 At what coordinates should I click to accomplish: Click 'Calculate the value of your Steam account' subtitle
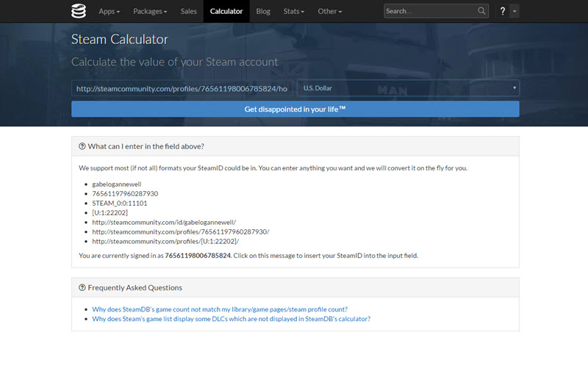tap(175, 62)
